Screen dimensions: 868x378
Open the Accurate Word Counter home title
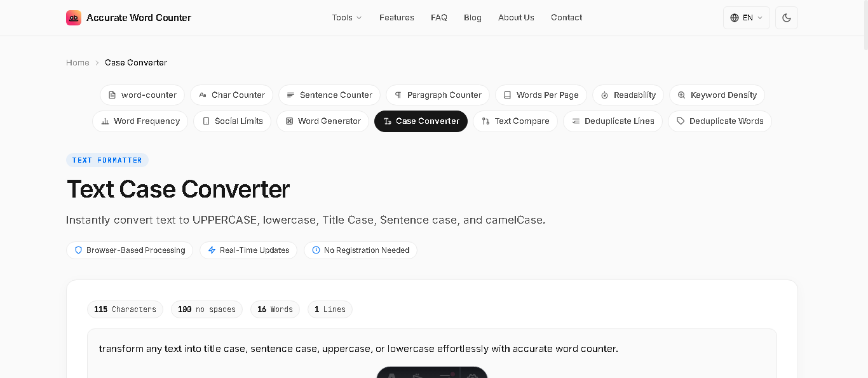(139, 18)
